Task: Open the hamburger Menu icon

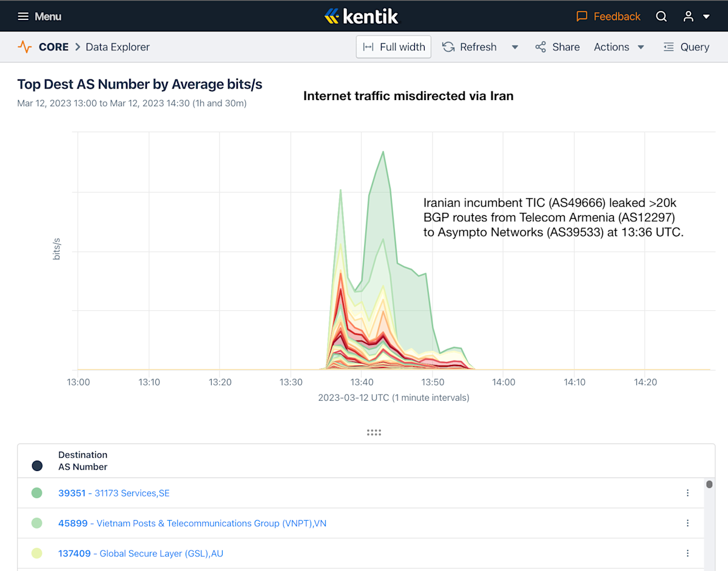Action: pyautogui.click(x=23, y=16)
